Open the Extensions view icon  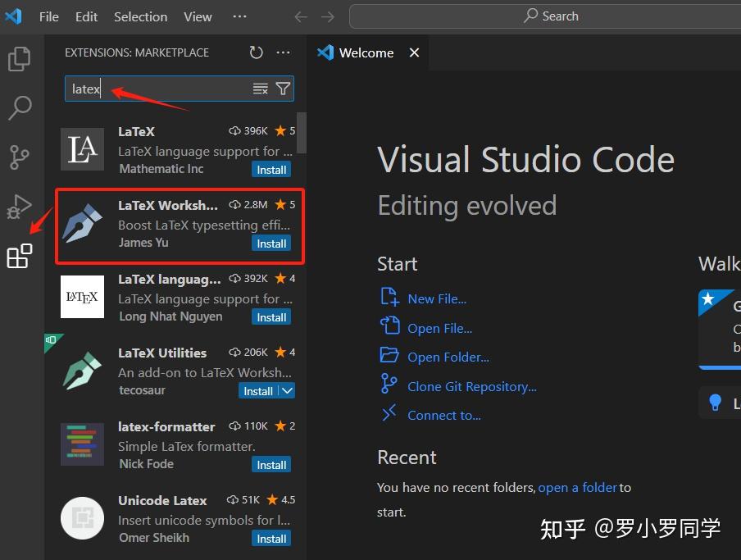click(x=19, y=256)
